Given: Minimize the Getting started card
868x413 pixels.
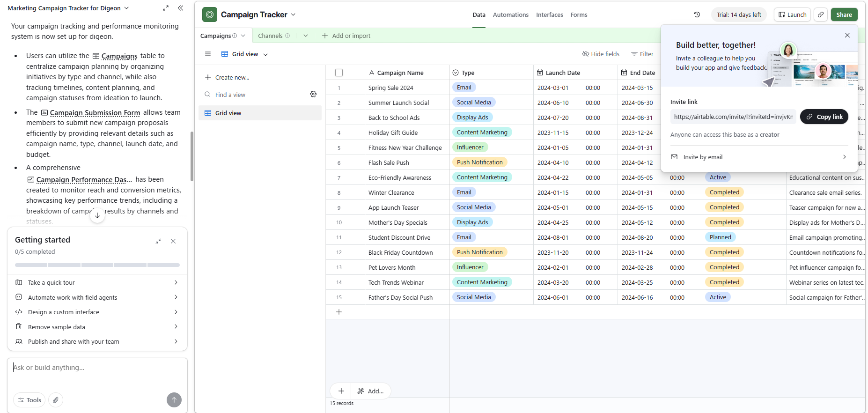Looking at the screenshot, I should point(158,241).
